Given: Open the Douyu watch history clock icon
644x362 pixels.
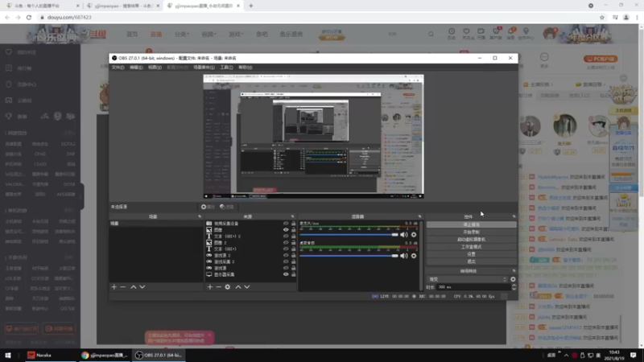Looking at the screenshot, I should (x=452, y=31).
